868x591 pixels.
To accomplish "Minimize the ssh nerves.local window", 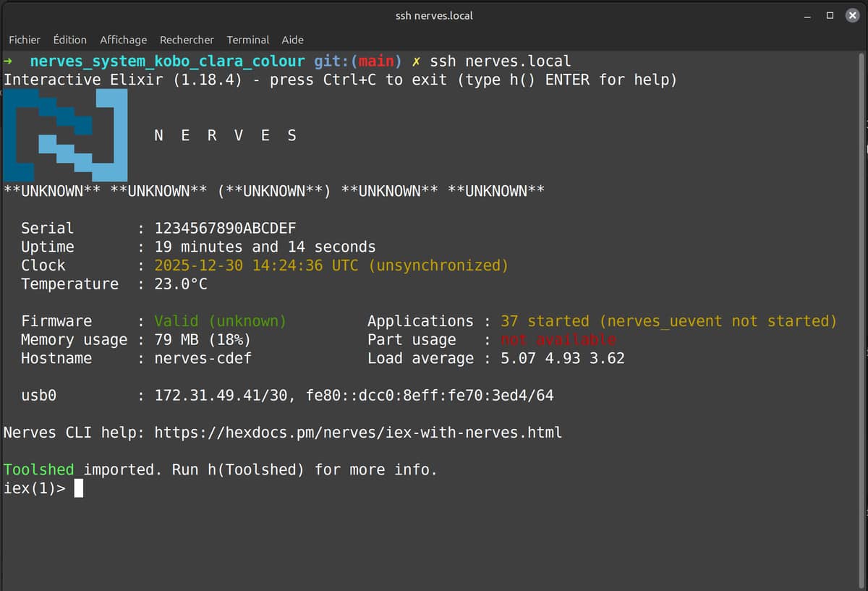I will click(807, 16).
